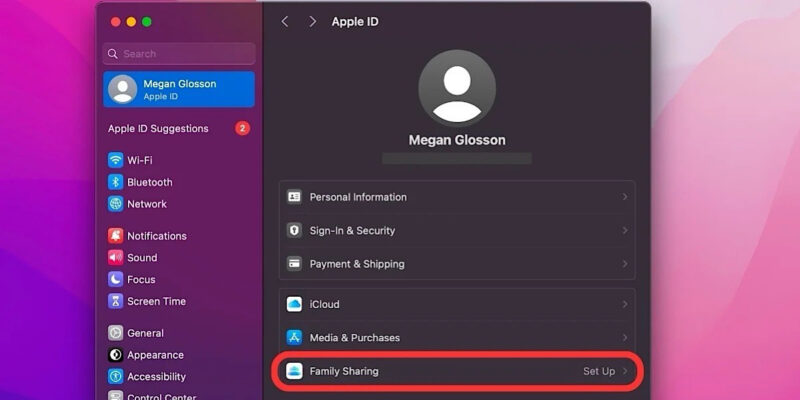Open Media & Purchases label
The height and width of the screenshot is (400, 800).
click(x=355, y=338)
